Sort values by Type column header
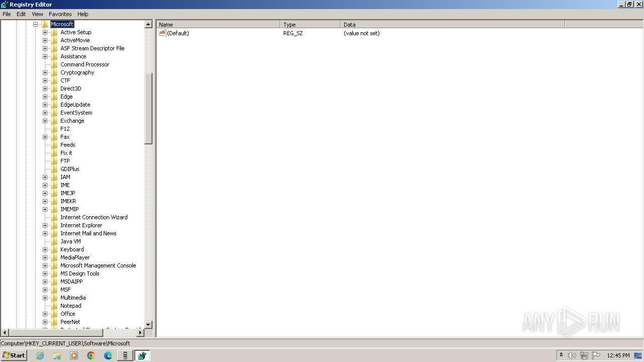Viewport: 644px width, 362px height. (x=310, y=24)
